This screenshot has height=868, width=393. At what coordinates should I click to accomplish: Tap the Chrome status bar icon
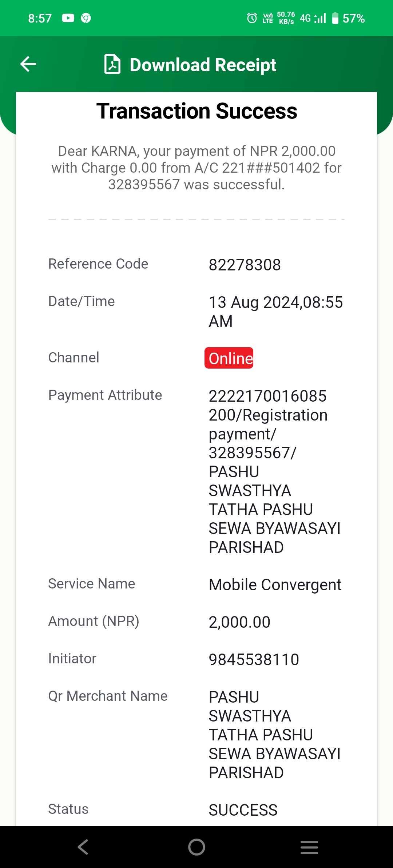[x=86, y=18]
